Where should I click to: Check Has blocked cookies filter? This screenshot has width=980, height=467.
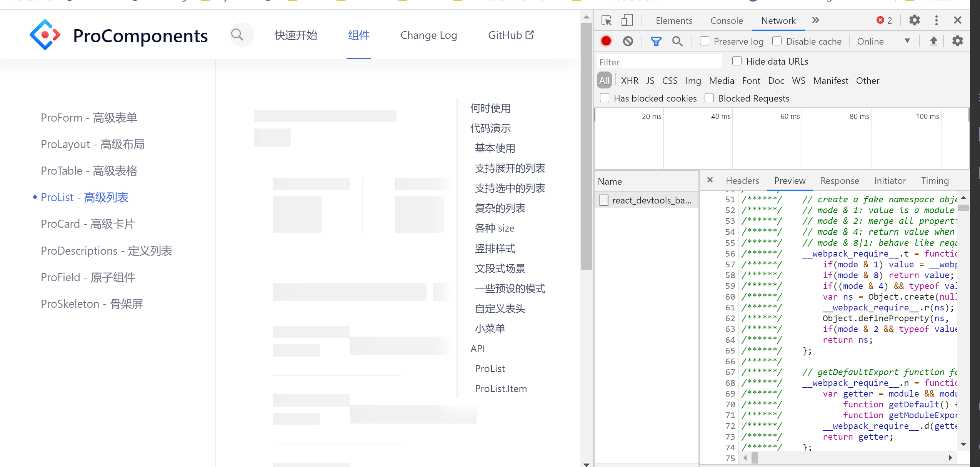pyautogui.click(x=605, y=98)
